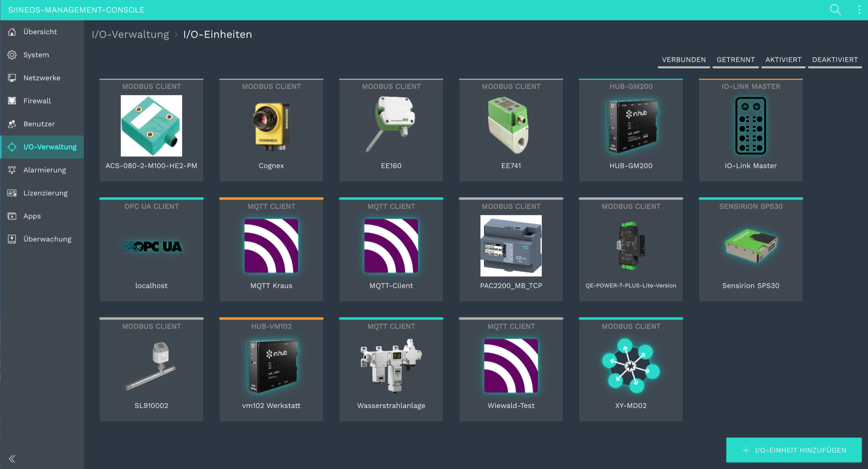Image resolution: width=868 pixels, height=469 pixels.
Task: Open the Übersicht menu item
Action: coord(42,32)
